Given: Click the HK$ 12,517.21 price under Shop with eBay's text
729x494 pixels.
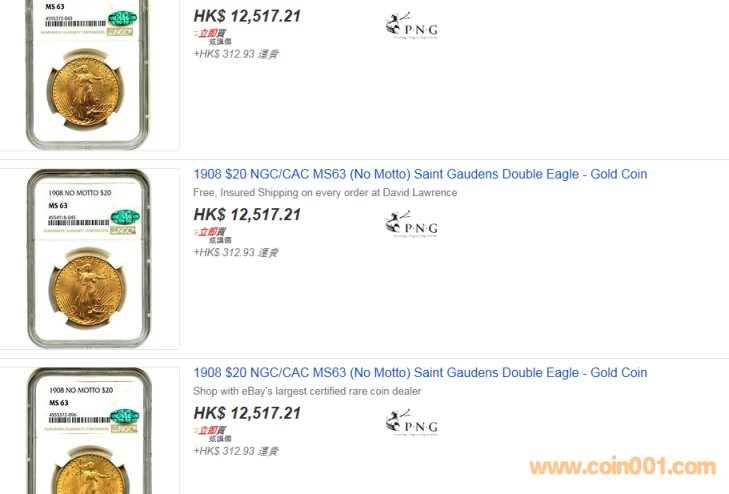Looking at the screenshot, I should coord(247,413).
